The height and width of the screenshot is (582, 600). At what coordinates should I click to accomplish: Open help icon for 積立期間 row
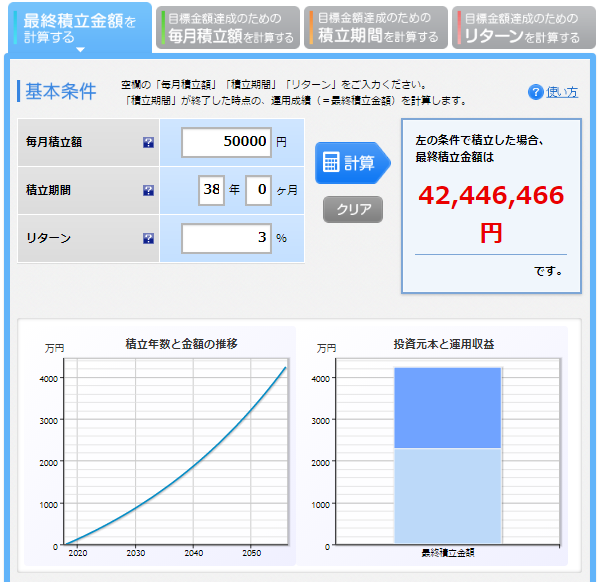pyautogui.click(x=148, y=190)
